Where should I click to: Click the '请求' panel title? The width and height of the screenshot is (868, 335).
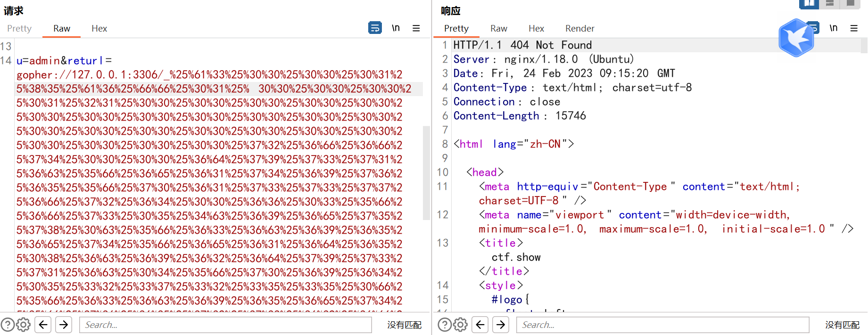[14, 11]
